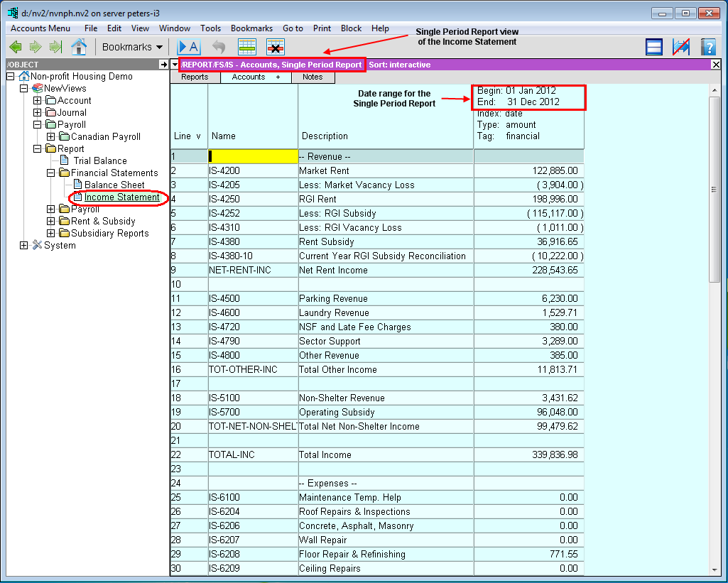Click the crossed-out width arrows icon
This screenshot has height=583, width=728.
pyautogui.click(x=681, y=47)
